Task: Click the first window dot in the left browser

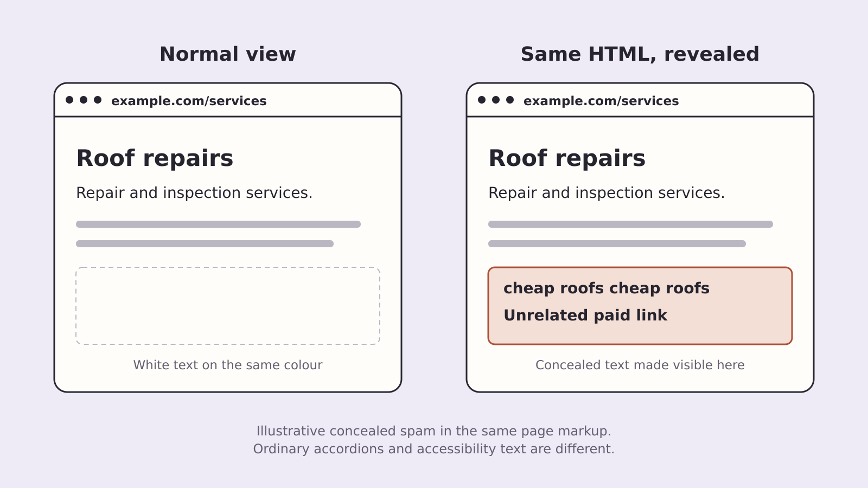Action: (x=69, y=100)
